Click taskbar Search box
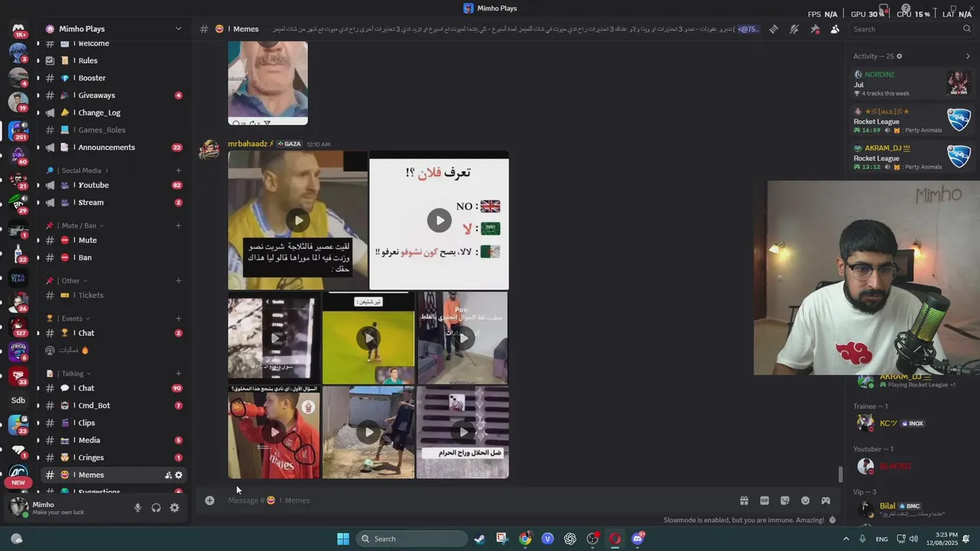 413,539
